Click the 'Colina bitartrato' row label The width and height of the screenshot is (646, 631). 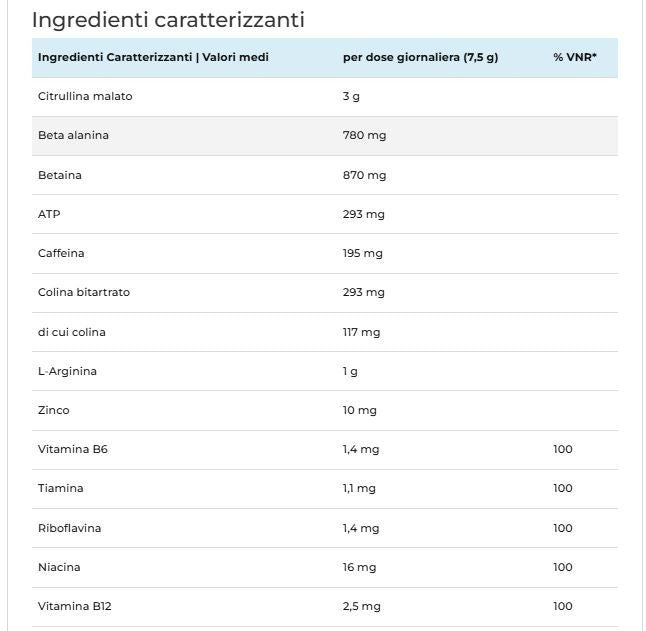pos(84,292)
